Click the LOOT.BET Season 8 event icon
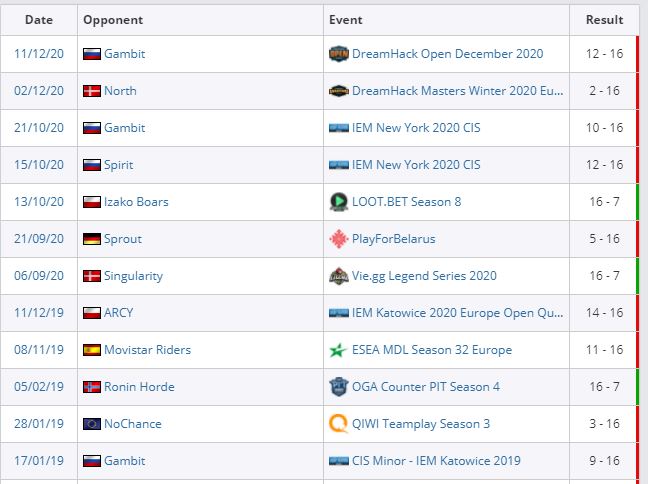 [338, 202]
